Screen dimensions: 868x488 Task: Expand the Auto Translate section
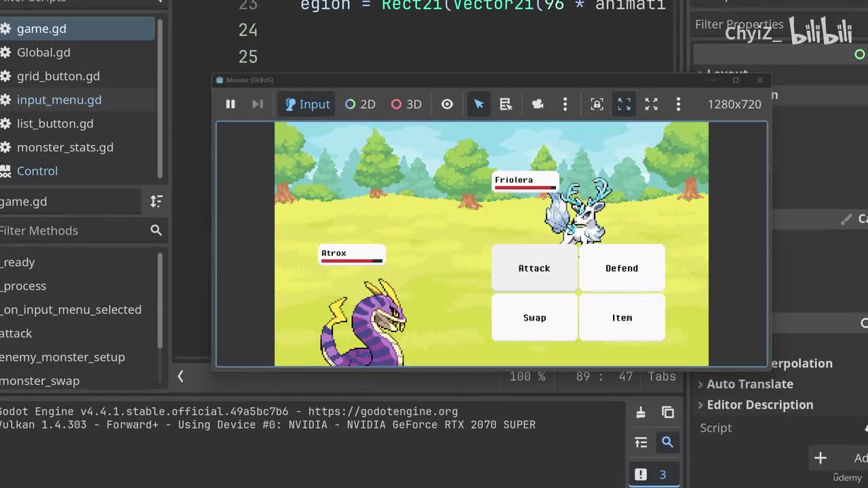point(749,384)
